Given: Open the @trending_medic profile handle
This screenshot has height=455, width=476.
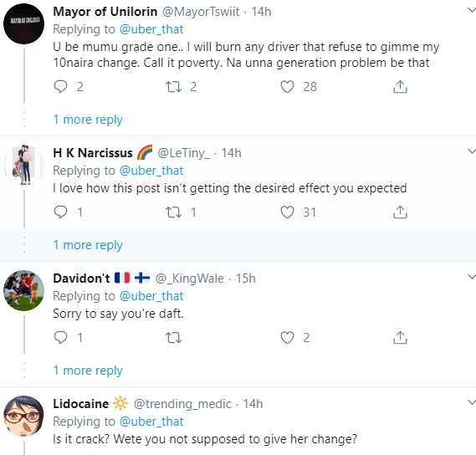Looking at the screenshot, I should click(x=182, y=404).
